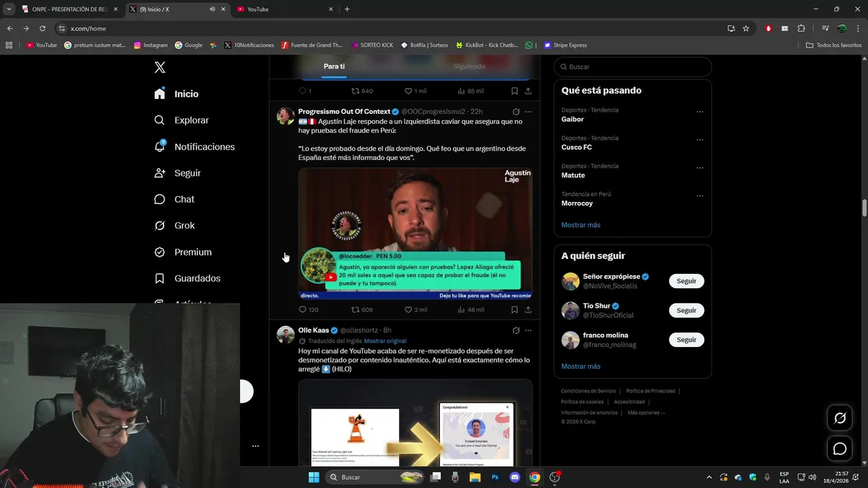868x488 pixels.
Task: Open the Grok floating button
Action: click(x=840, y=418)
